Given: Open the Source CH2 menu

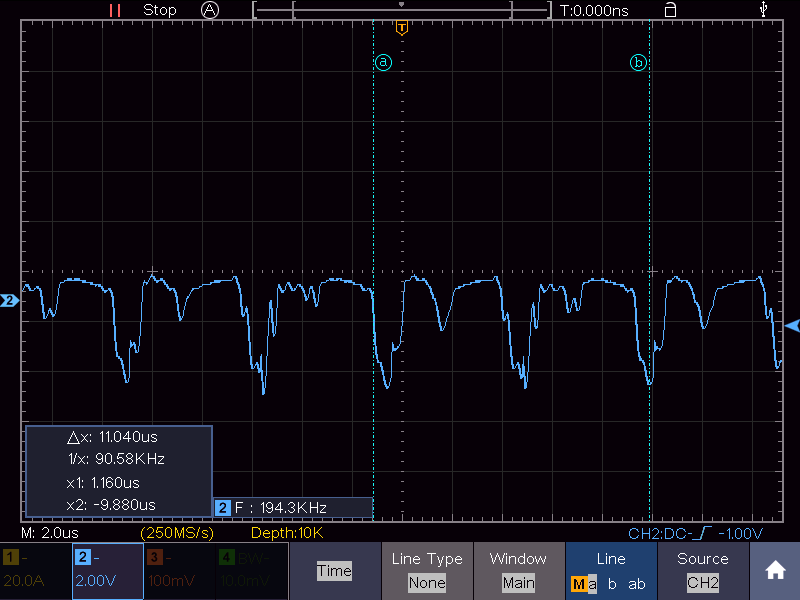Looking at the screenshot, I should [x=703, y=571].
